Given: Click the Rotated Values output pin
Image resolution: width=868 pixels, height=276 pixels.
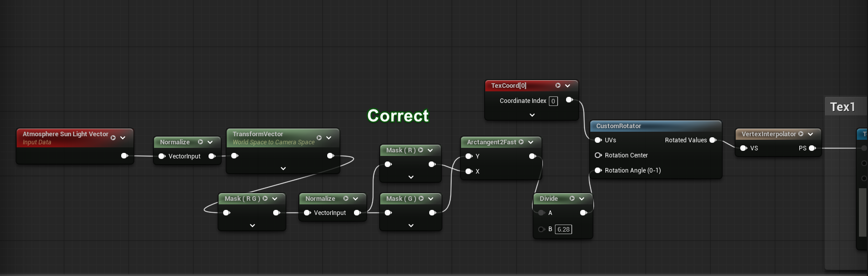Looking at the screenshot, I should pyautogui.click(x=712, y=140).
